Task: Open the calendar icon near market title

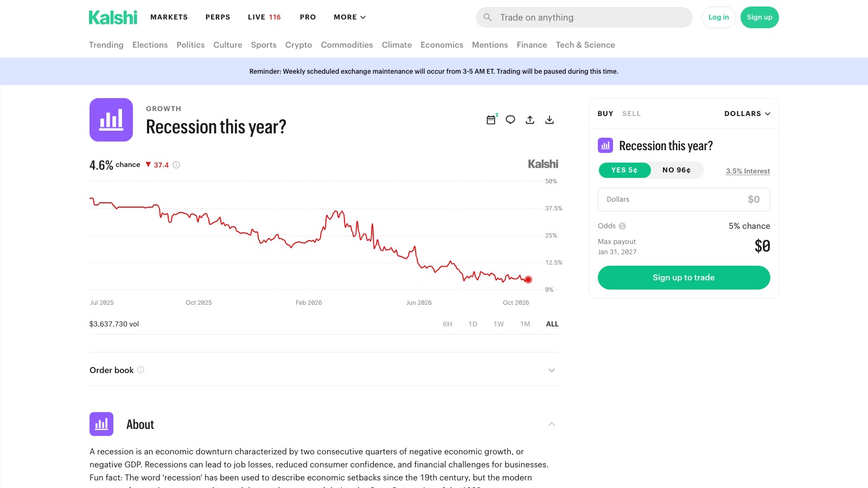Action: click(x=492, y=120)
